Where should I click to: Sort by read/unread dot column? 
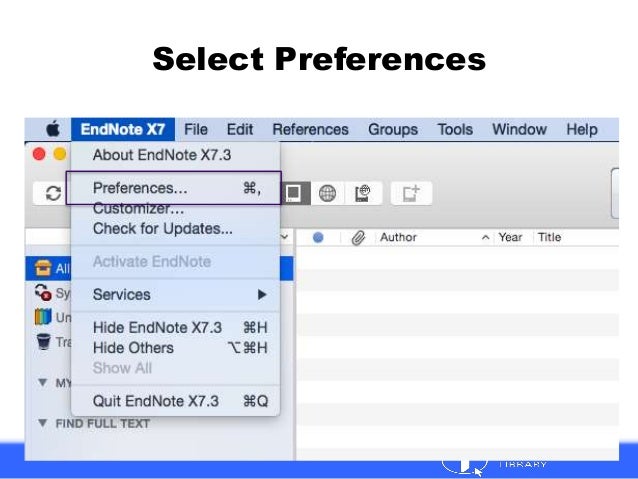coord(318,237)
